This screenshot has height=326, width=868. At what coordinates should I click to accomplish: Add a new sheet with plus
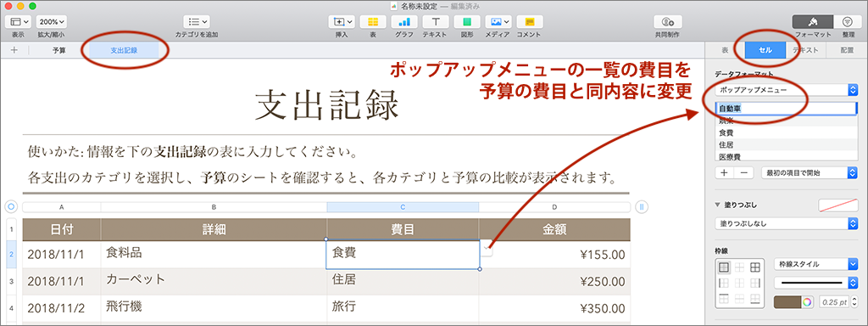[14, 50]
